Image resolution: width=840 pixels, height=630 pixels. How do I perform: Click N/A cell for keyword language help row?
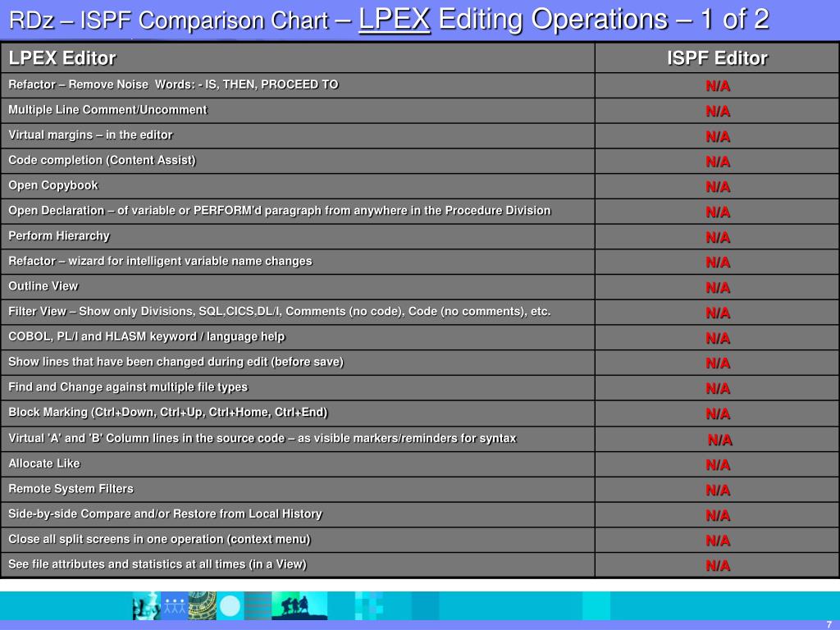tap(717, 337)
